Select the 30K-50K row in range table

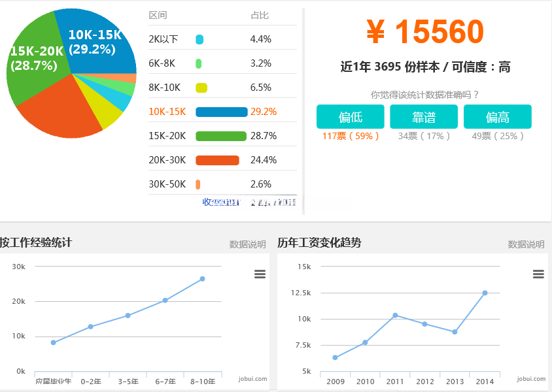pos(222,184)
